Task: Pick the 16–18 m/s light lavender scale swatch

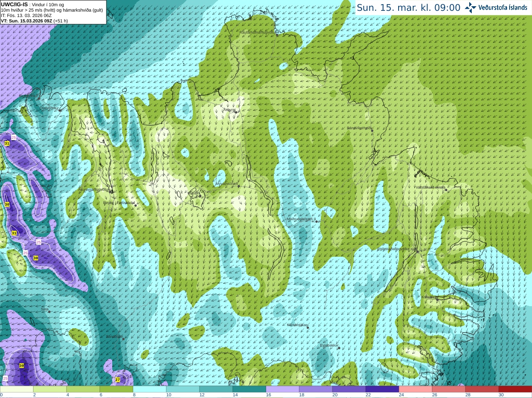Action: 283,389
